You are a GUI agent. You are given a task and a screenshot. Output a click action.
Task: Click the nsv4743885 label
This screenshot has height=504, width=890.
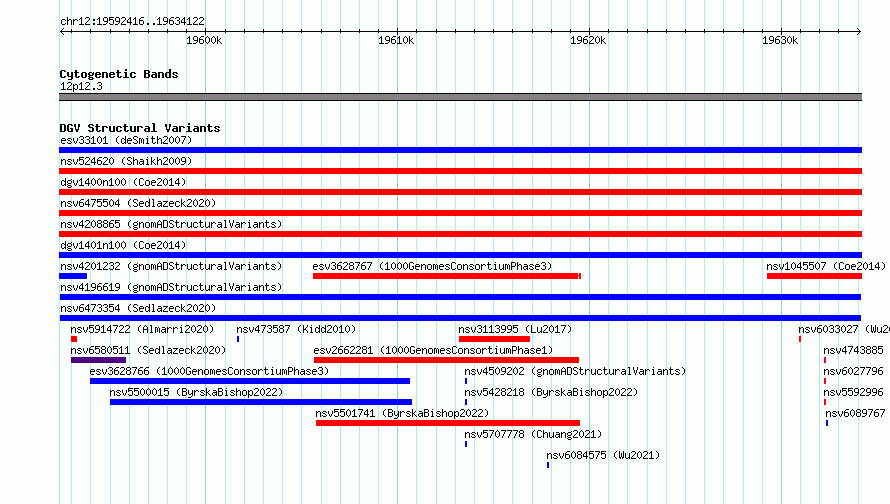853,350
